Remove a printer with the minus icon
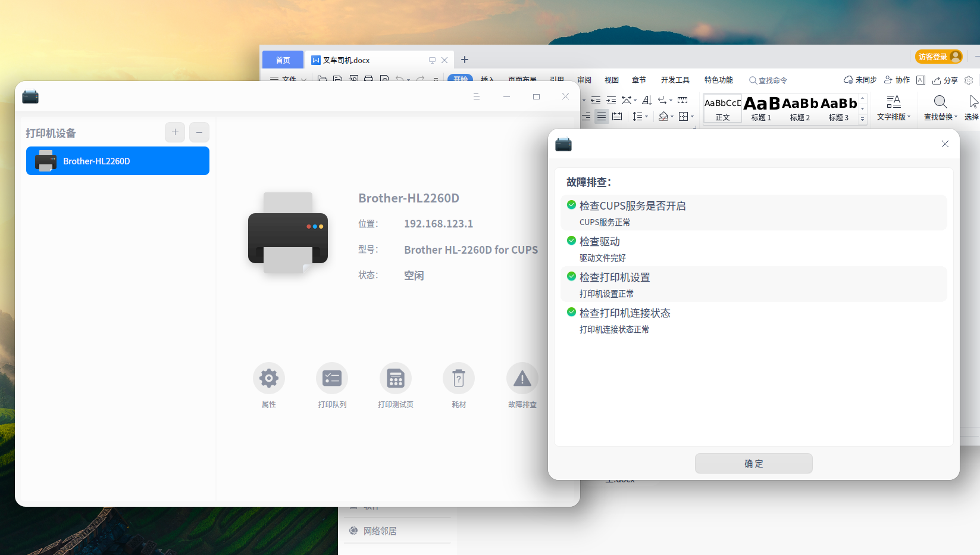The width and height of the screenshot is (980, 555). click(199, 132)
